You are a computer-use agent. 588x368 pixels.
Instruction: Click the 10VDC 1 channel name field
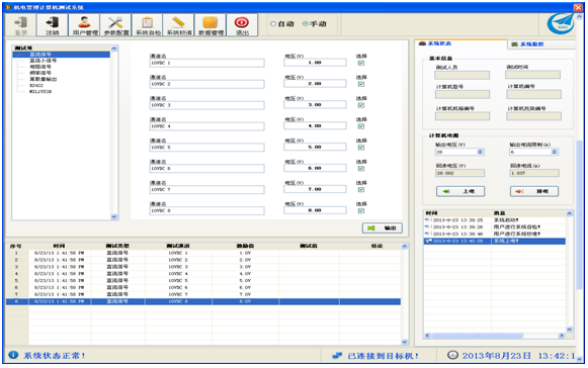(207, 63)
